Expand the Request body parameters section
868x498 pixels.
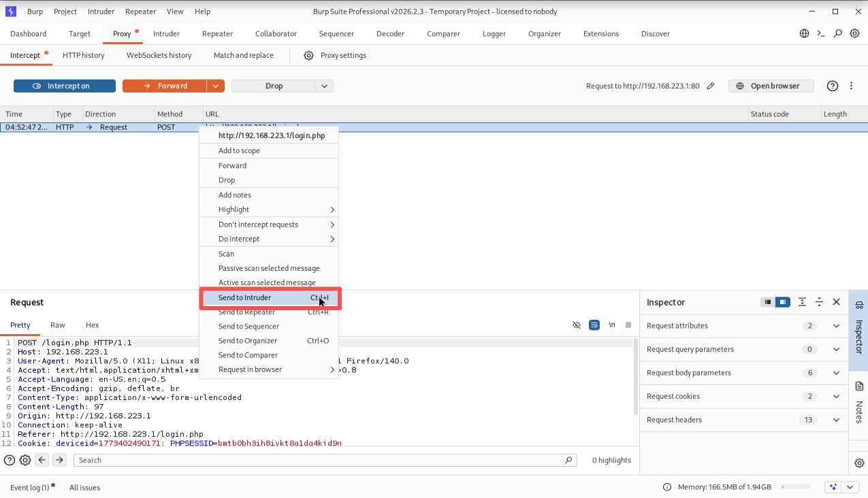coord(836,373)
